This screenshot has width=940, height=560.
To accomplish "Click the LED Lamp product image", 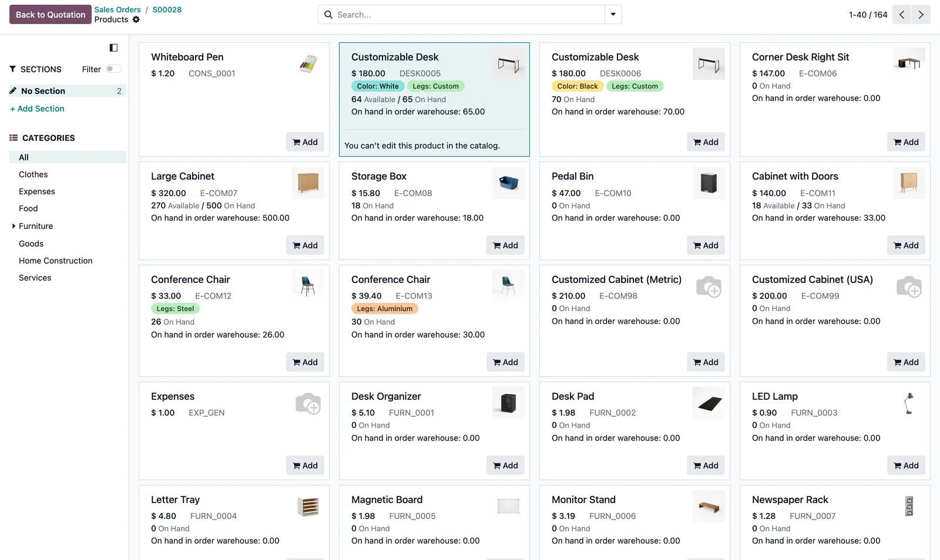I will pyautogui.click(x=909, y=403).
